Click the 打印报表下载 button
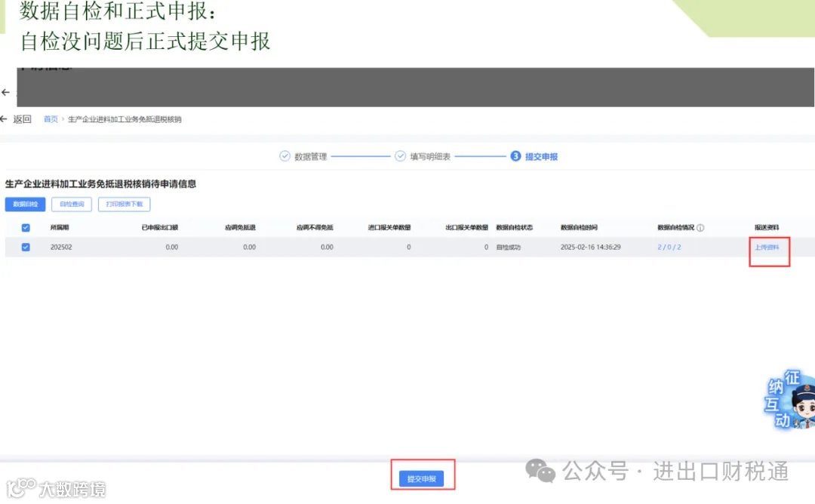This screenshot has height=504, width=815. 125,204
